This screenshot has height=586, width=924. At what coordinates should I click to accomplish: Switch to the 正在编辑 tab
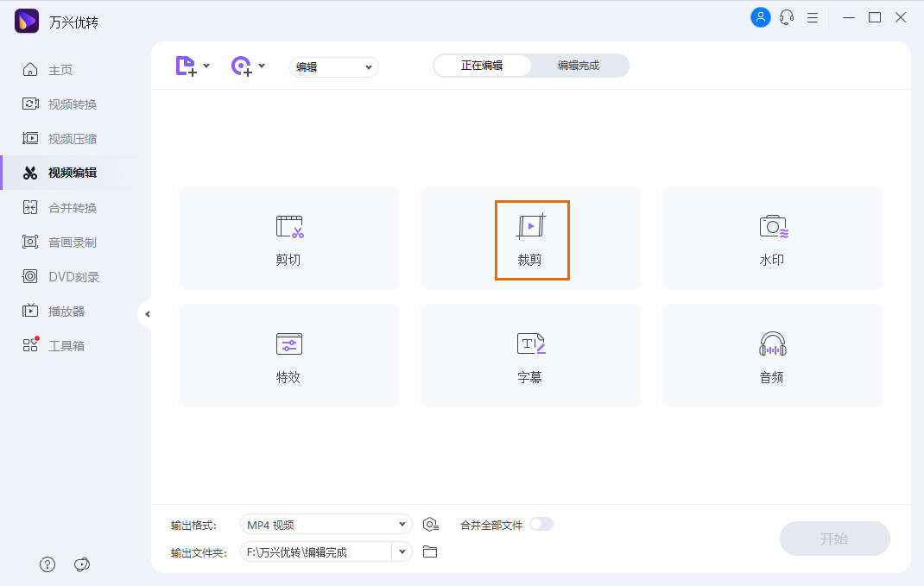(x=482, y=66)
